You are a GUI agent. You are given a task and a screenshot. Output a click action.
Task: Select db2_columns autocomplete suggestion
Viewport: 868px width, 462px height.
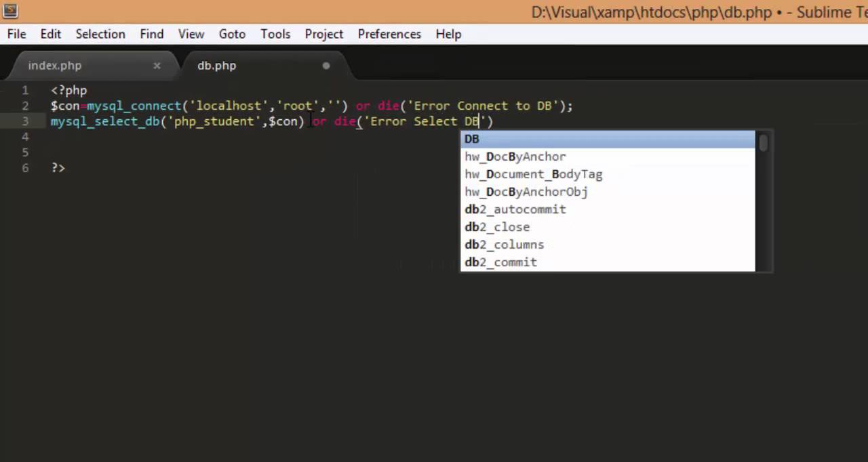pos(608,245)
